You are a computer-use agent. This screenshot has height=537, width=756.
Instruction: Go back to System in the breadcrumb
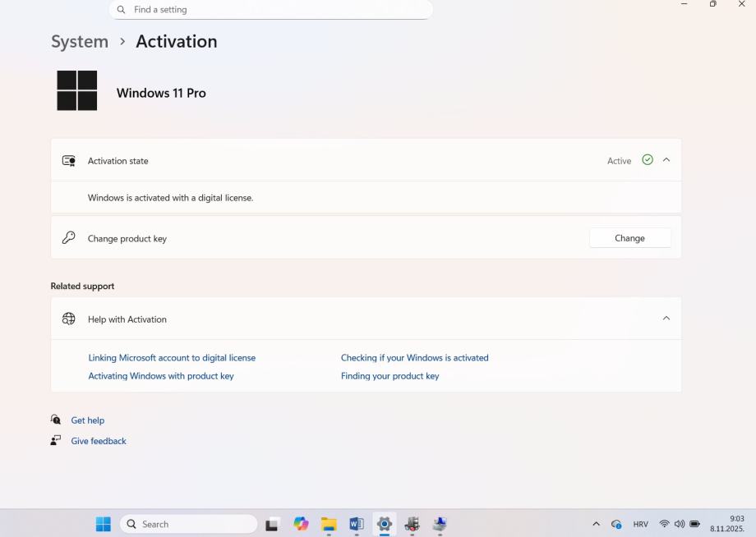click(80, 41)
